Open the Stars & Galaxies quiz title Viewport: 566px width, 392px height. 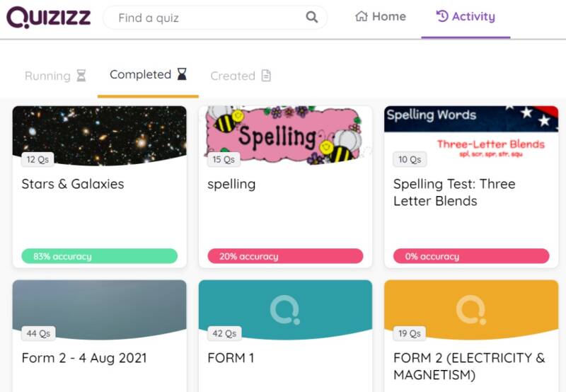(x=73, y=184)
